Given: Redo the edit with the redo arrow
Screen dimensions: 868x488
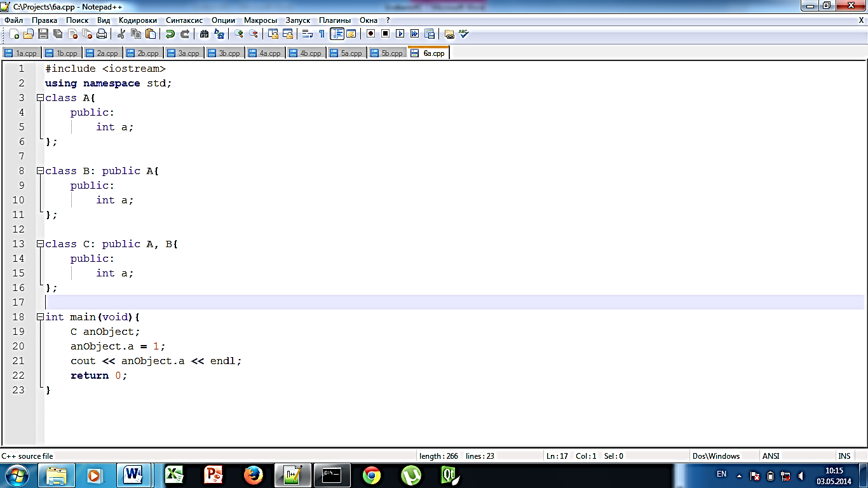Looking at the screenshot, I should 185,34.
